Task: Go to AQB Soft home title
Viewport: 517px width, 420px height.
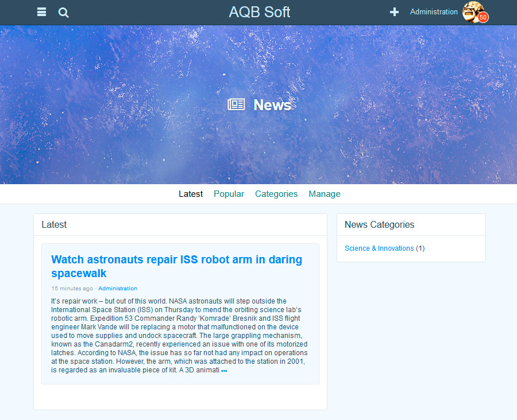Action: [x=259, y=12]
